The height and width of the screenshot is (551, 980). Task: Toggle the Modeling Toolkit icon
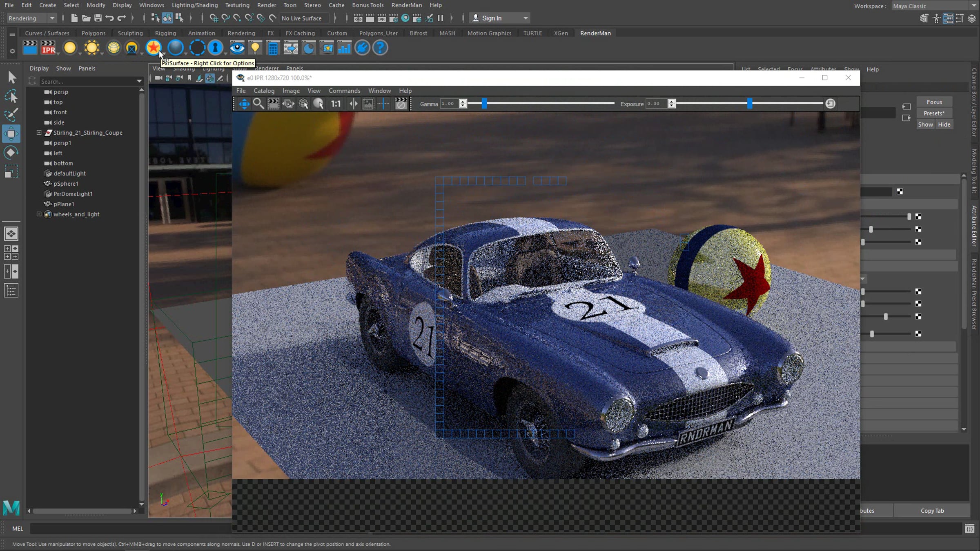pos(924,18)
